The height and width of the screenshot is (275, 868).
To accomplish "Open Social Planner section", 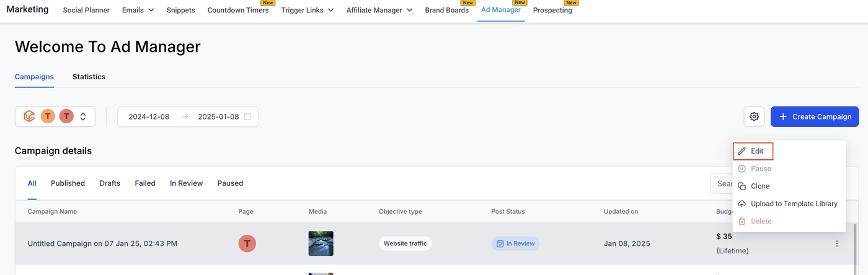I will (x=86, y=10).
